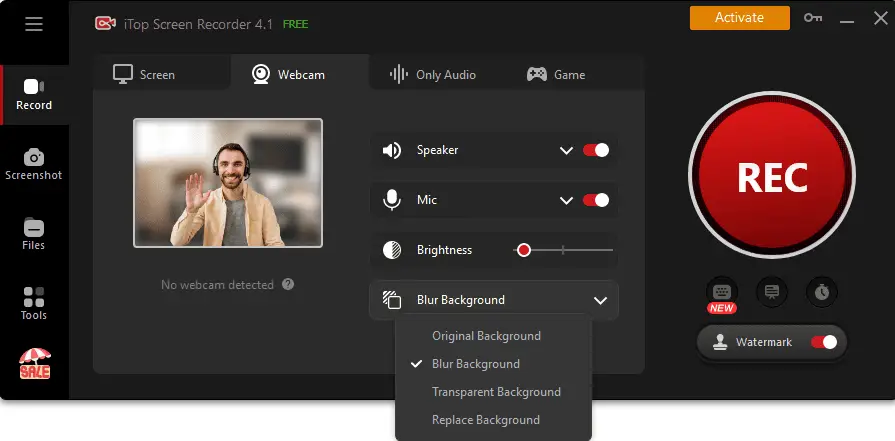Click the red Brightness slider handle
This screenshot has height=441, width=895.
pyautogui.click(x=523, y=250)
